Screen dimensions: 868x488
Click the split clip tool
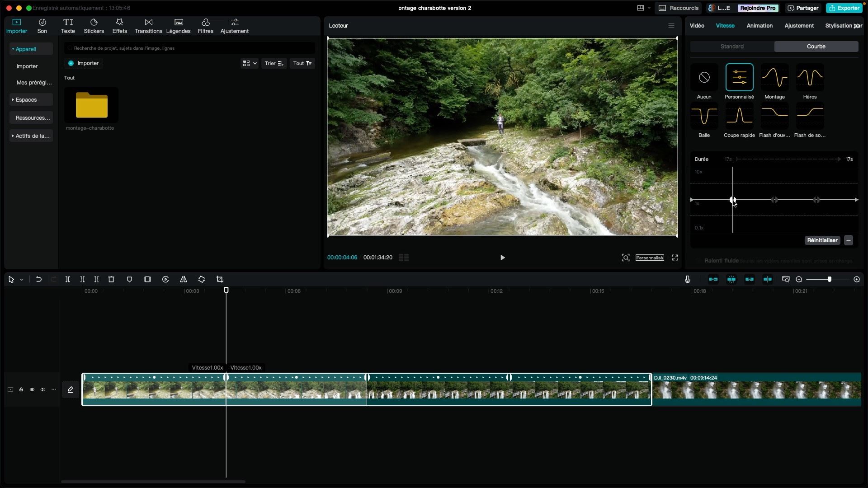pos(68,279)
